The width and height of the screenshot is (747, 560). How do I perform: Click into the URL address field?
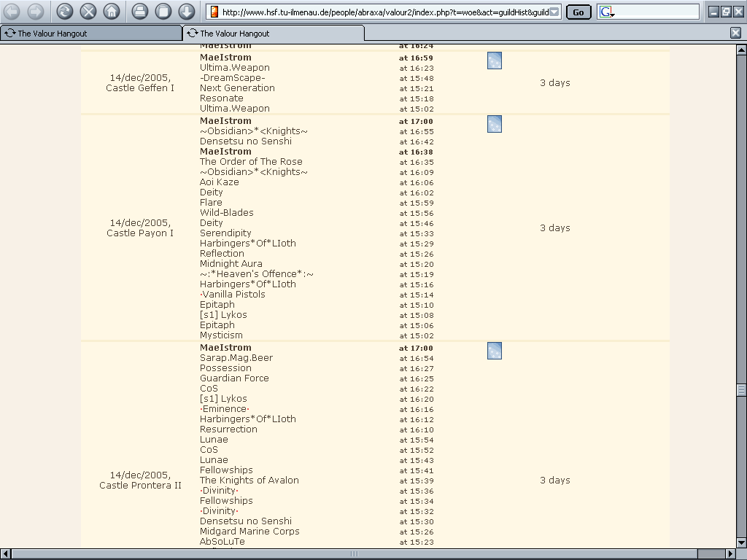(x=385, y=12)
